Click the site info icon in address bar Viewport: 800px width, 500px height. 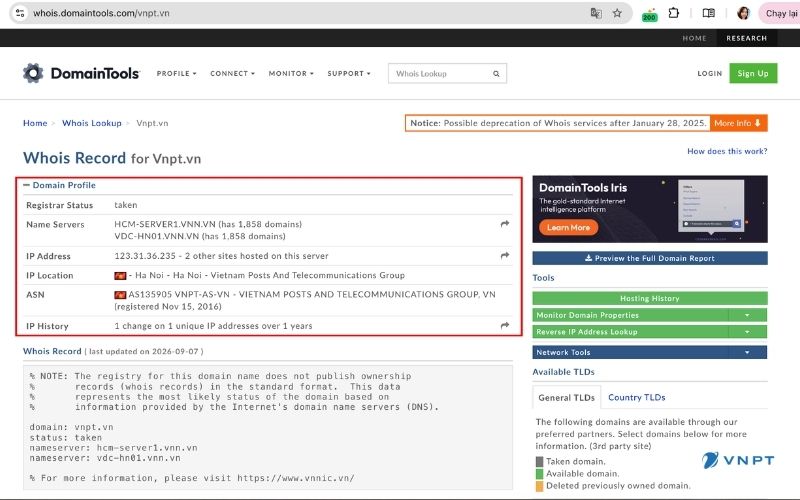pyautogui.click(x=20, y=13)
